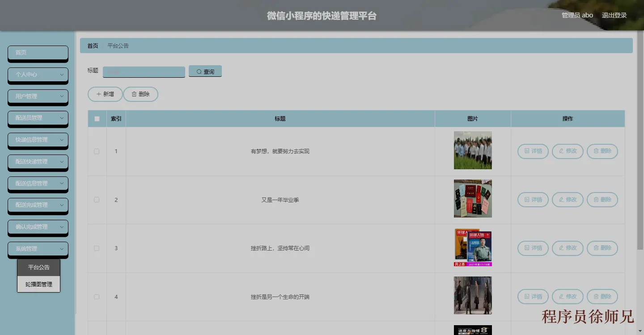The height and width of the screenshot is (335, 644).
Task: Click the 索引 column header
Action: pyautogui.click(x=116, y=119)
